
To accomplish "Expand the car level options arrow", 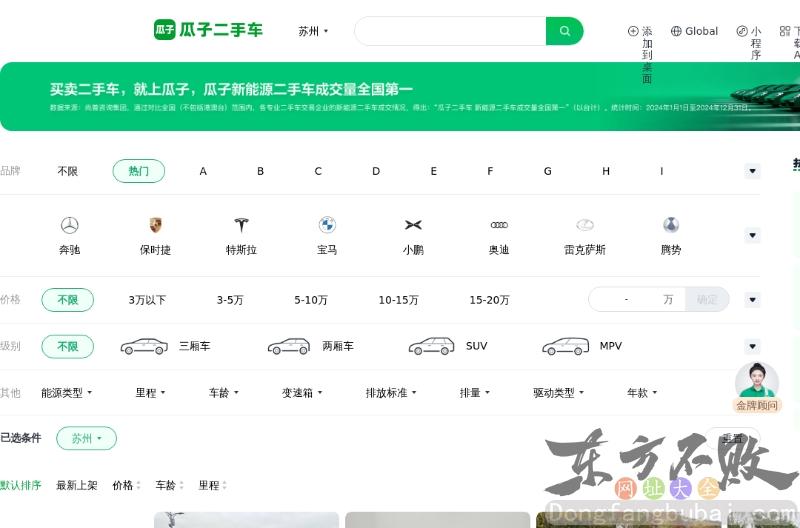I will pos(753,346).
